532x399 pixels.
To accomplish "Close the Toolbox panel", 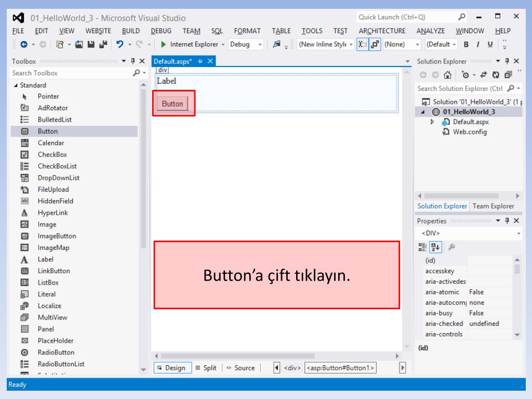I will coord(142,61).
